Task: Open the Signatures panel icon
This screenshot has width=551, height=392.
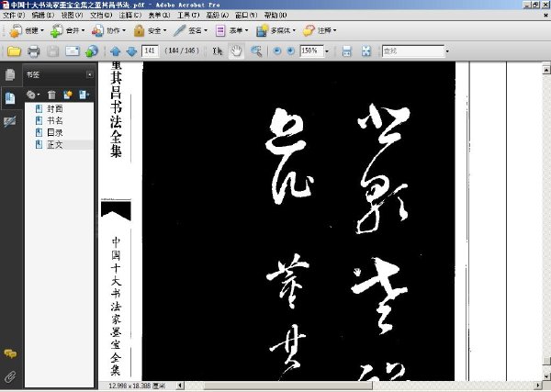Action: point(10,121)
